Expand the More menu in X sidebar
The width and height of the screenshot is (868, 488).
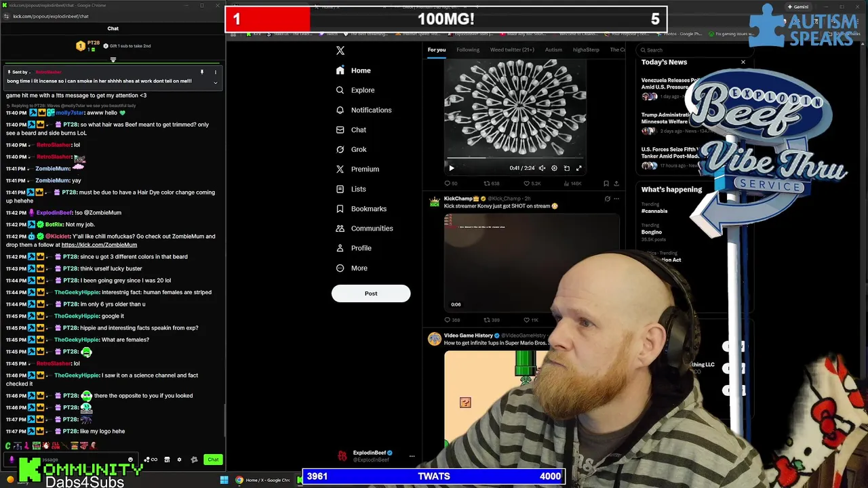351,268
